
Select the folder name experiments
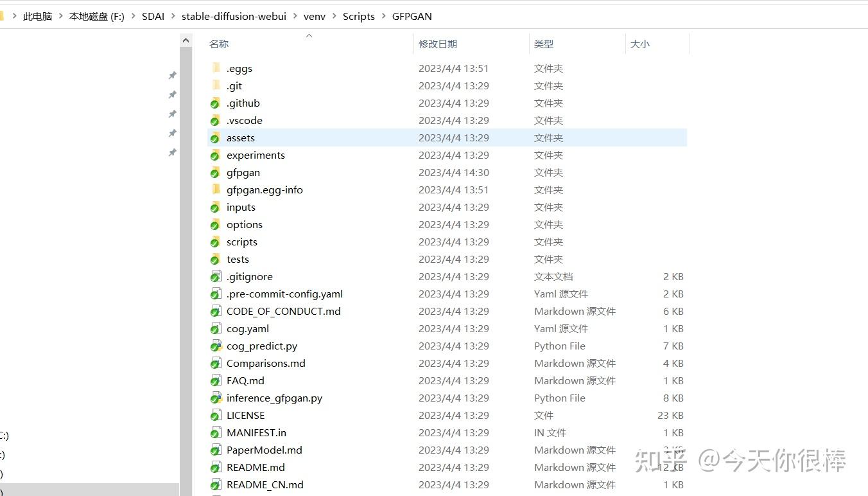point(256,155)
